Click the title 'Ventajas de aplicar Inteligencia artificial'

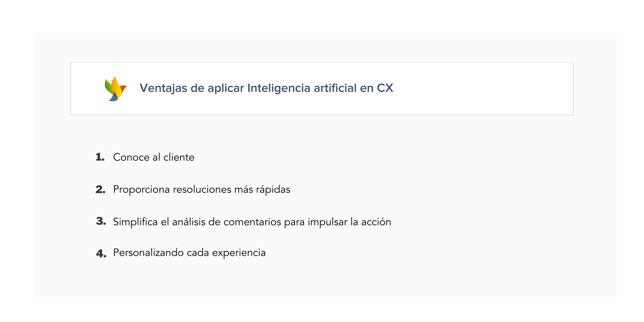(266, 88)
